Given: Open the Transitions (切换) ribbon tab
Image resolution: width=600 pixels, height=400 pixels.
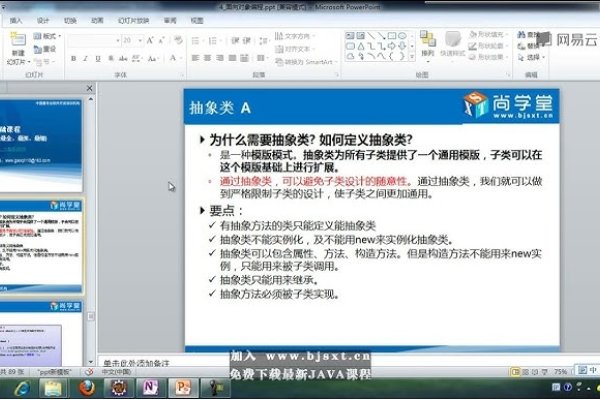Looking at the screenshot, I should (x=70, y=20).
